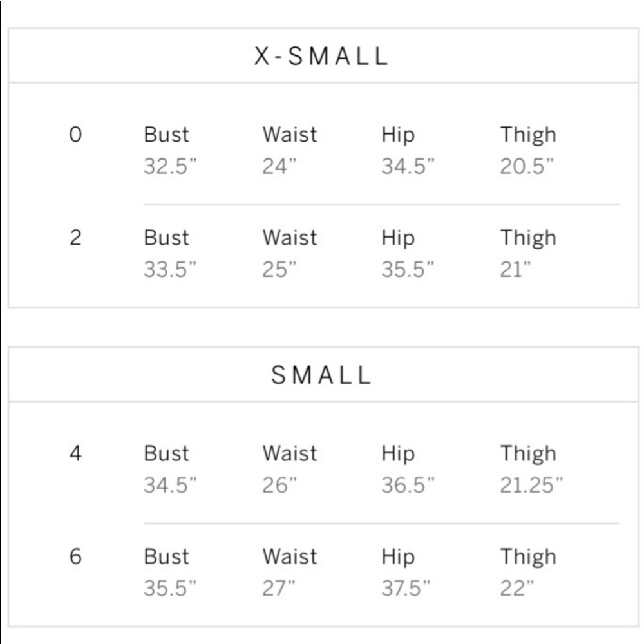Click the X-SMALL section header
Viewport: 644px width, 644px height.
pyautogui.click(x=321, y=56)
